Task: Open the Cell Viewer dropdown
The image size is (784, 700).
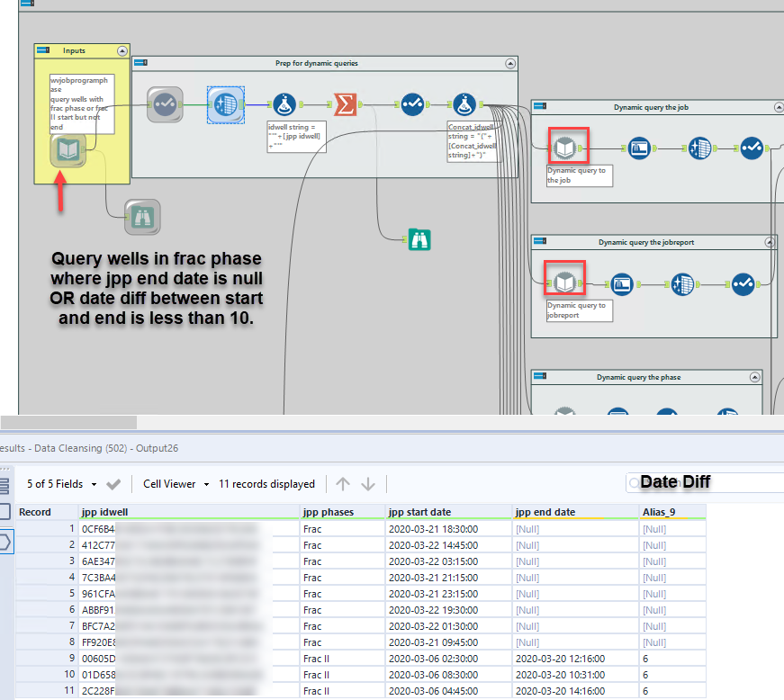Action: click(x=176, y=484)
